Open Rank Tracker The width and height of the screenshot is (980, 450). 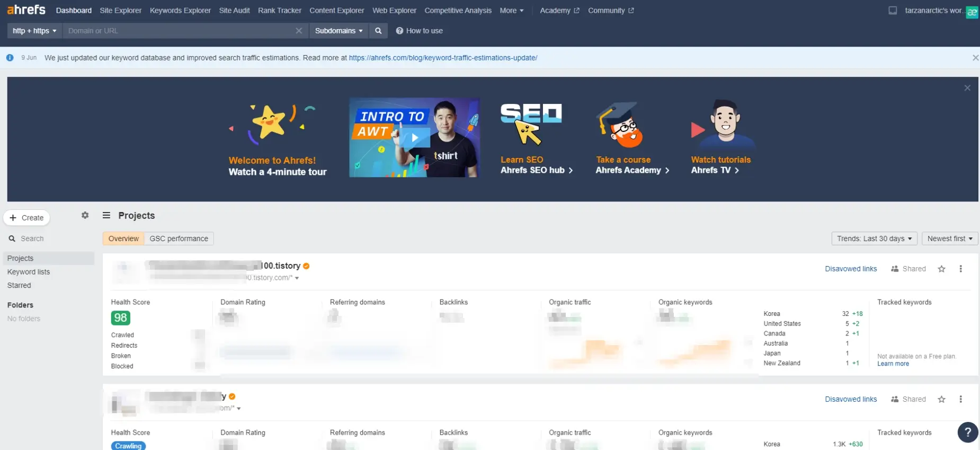280,11
